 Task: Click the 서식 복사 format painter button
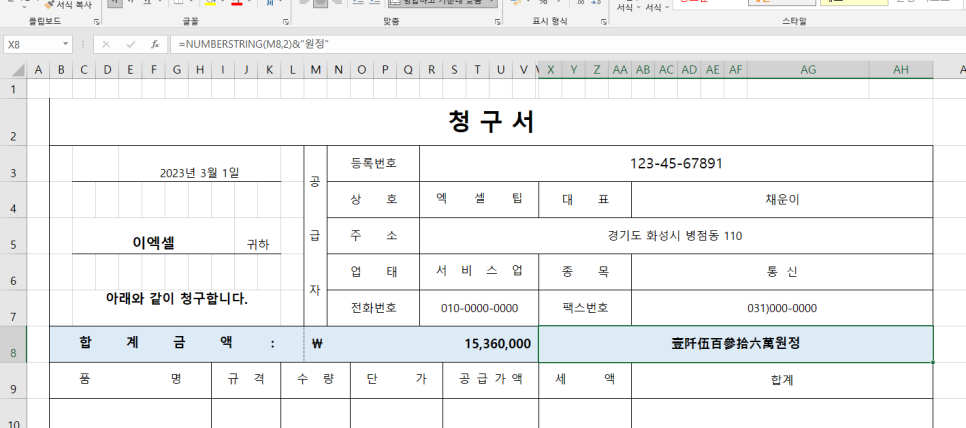(68, 5)
